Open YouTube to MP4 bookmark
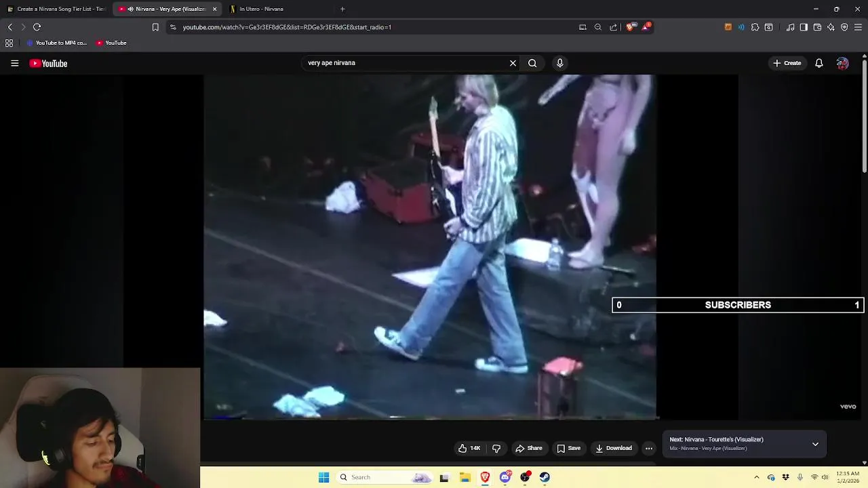This screenshot has height=488, width=868. pos(56,43)
